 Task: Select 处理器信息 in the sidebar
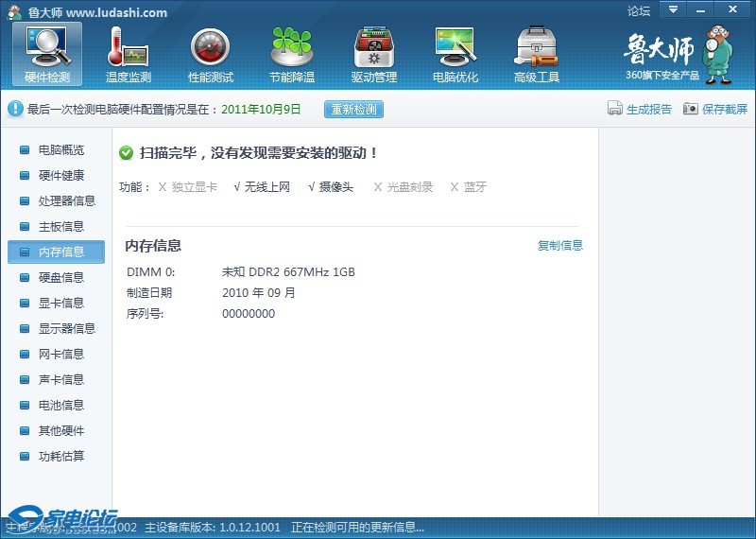coord(66,201)
